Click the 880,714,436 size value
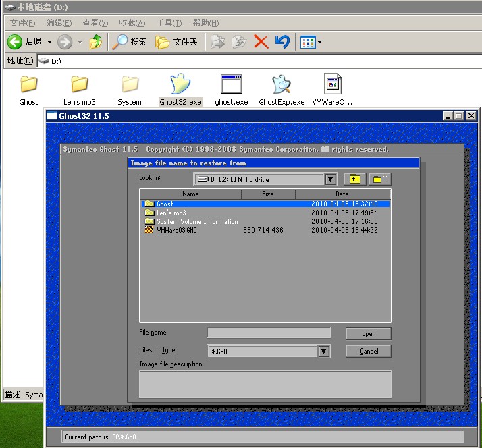Viewport: 482px width, 448px height. (x=263, y=230)
